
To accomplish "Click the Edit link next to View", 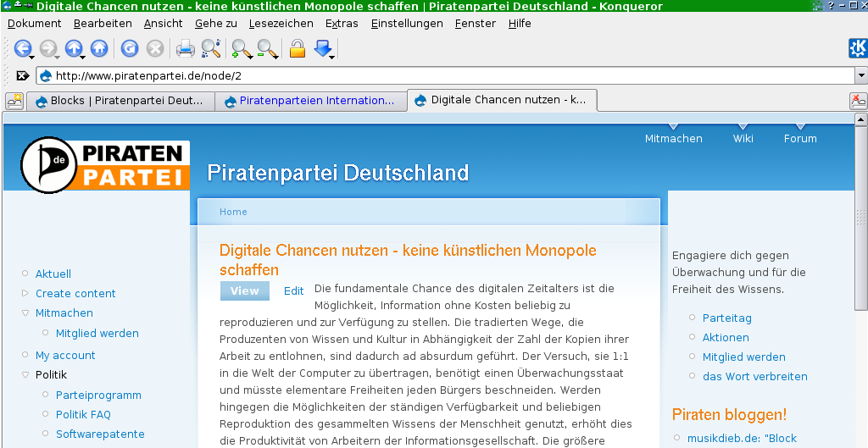I will (293, 290).
